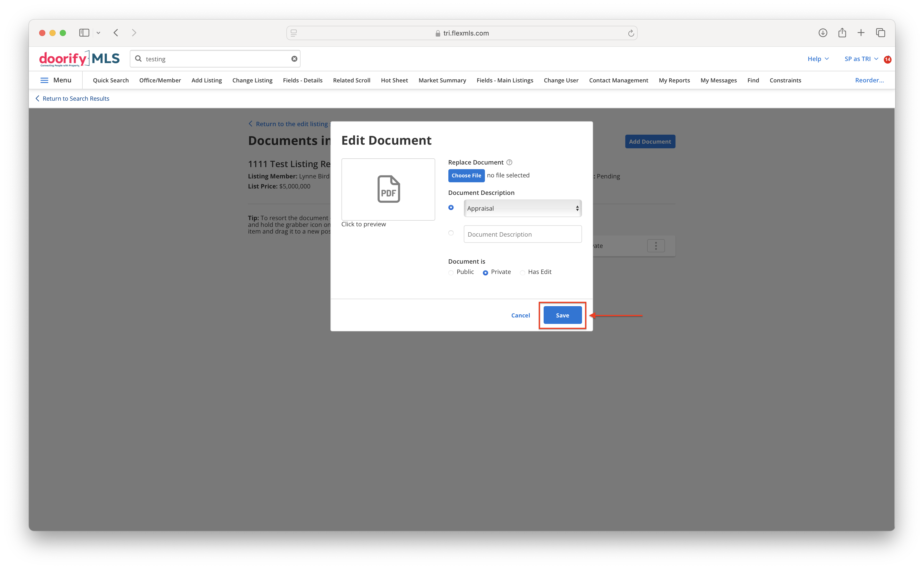Screen dimensions: 924x569
Task: Toggle the Safari sidebar icon
Action: click(84, 33)
